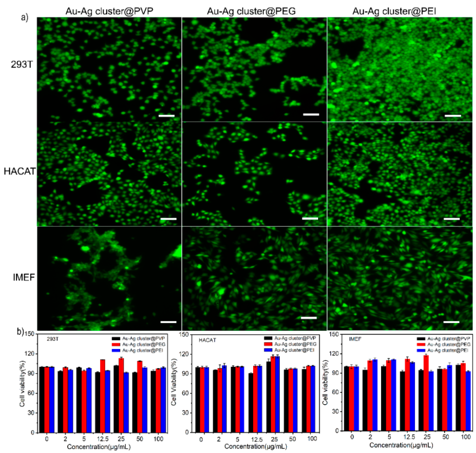Screen dimensions: 476x453
Task: Click the IMEF PEI fluorescence image
Action: click(x=400, y=278)
